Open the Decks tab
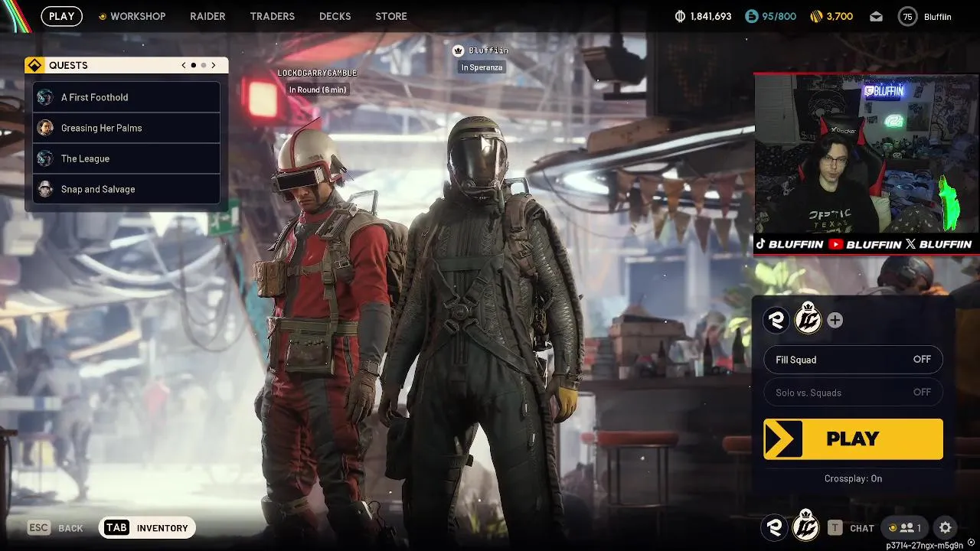 point(335,16)
